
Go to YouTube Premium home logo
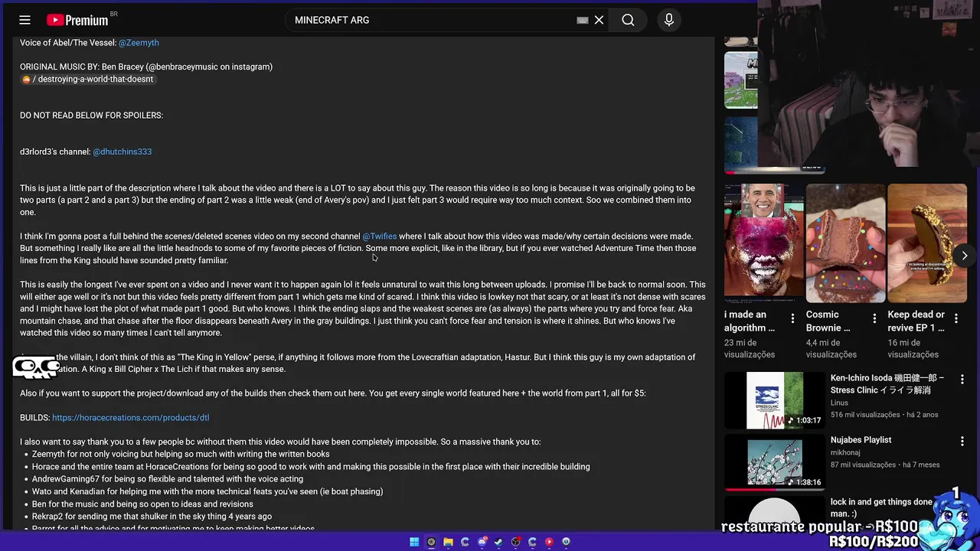pos(77,20)
